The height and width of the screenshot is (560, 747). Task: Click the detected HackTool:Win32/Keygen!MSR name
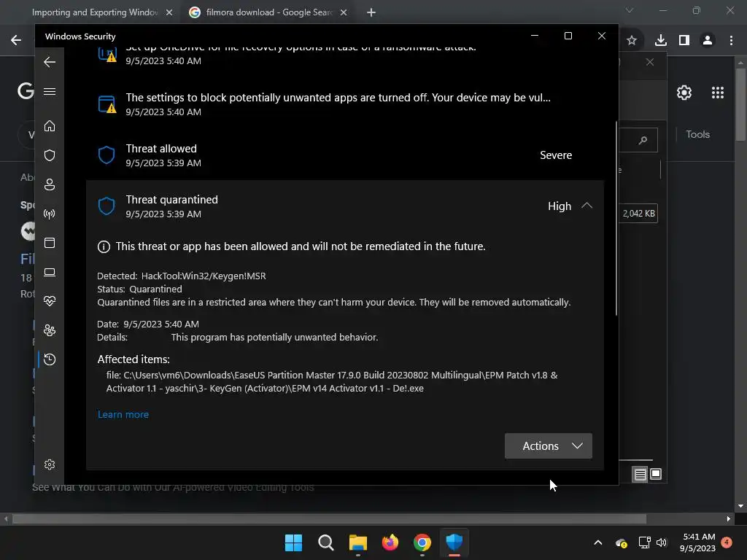click(204, 276)
